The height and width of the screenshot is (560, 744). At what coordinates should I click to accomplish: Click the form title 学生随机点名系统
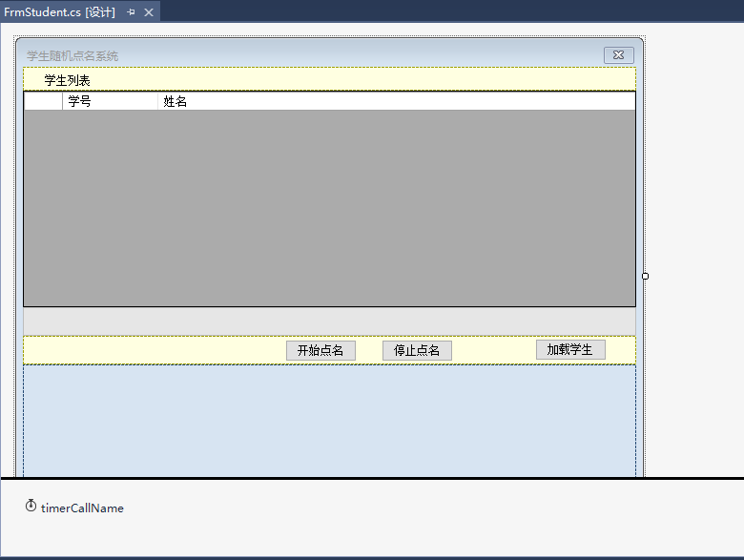tap(72, 56)
